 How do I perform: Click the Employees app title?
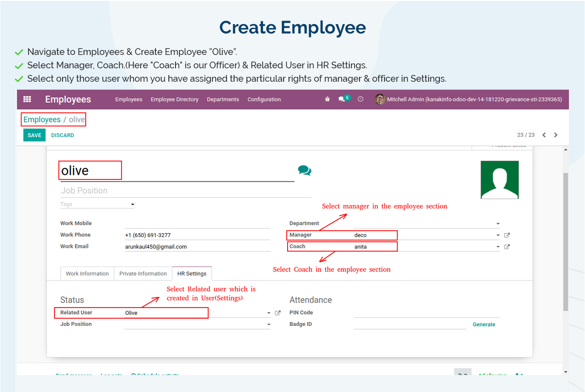point(68,99)
